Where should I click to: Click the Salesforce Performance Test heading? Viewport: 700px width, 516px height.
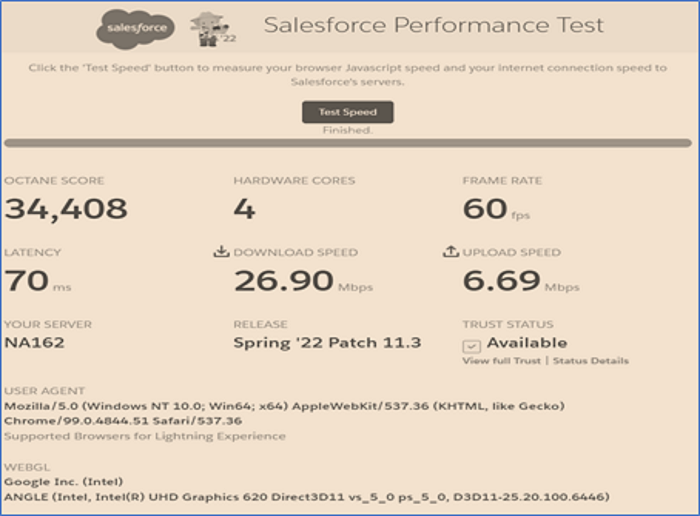[433, 25]
